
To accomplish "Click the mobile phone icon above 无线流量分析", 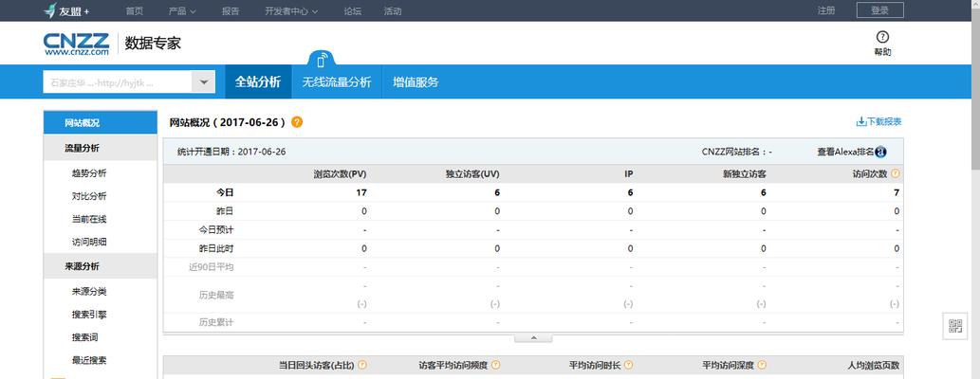I will 322,61.
